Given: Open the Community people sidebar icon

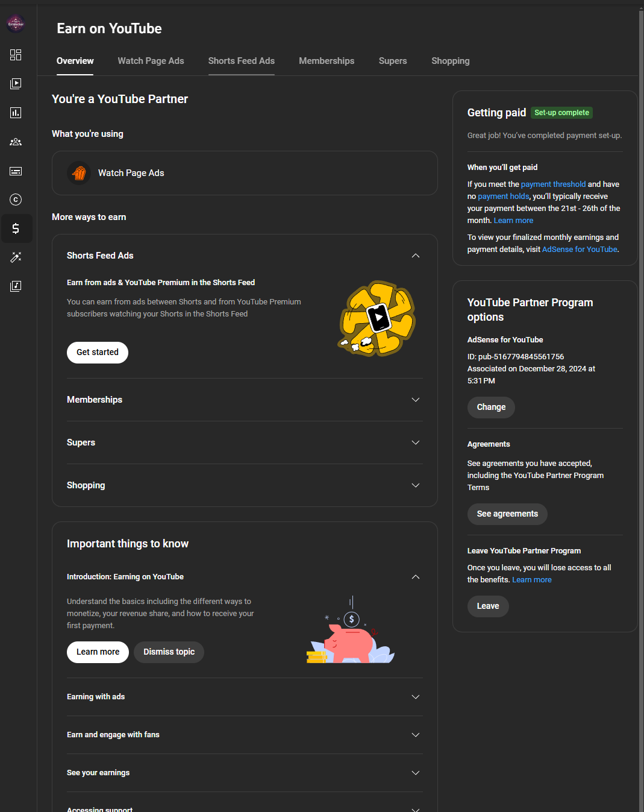Looking at the screenshot, I should [x=16, y=142].
